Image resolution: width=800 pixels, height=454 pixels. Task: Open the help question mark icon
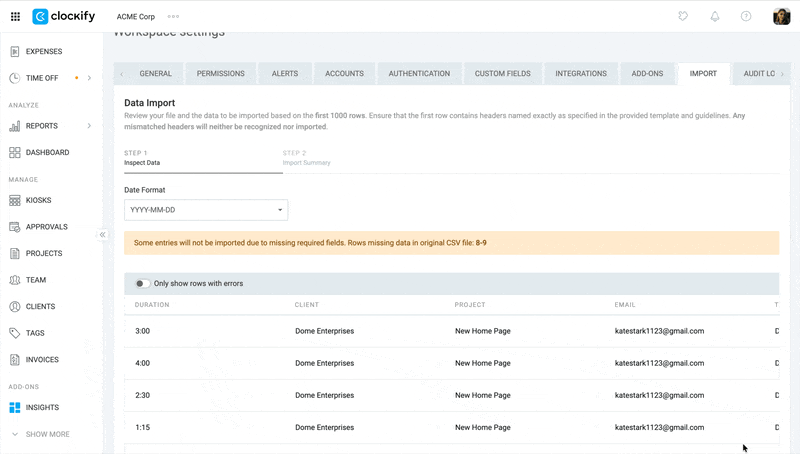point(746,16)
